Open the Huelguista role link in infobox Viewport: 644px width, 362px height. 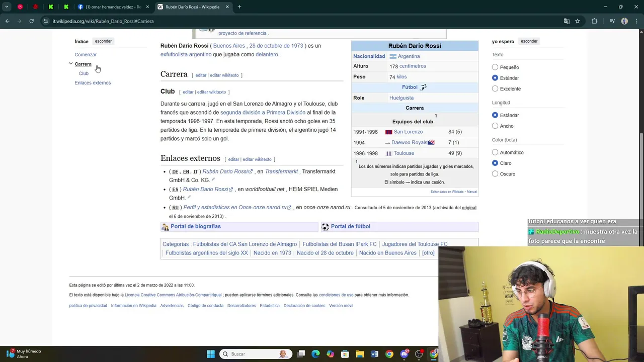tap(401, 98)
